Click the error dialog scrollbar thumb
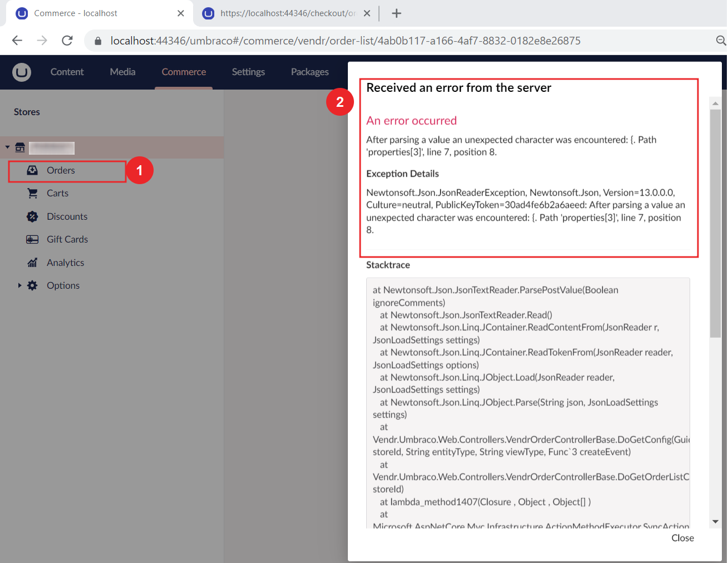 715,224
